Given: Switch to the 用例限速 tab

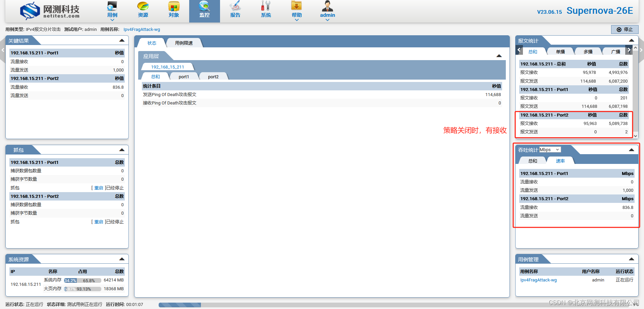Looking at the screenshot, I should [184, 43].
